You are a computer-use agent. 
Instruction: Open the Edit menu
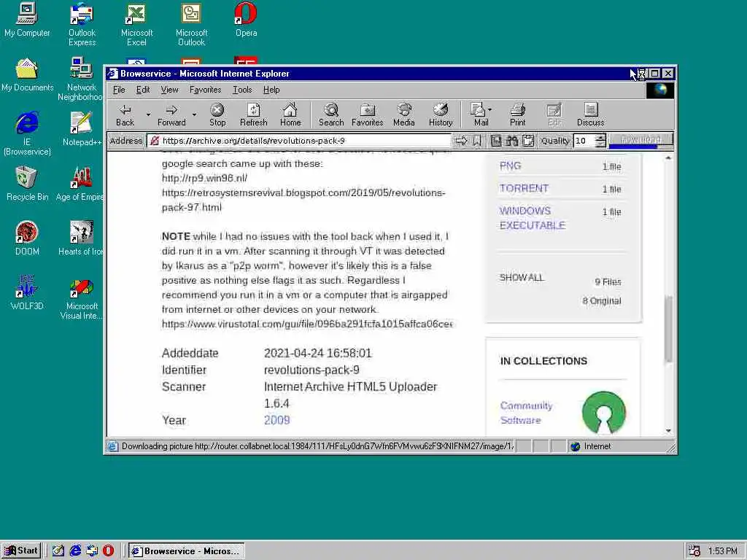coord(142,90)
